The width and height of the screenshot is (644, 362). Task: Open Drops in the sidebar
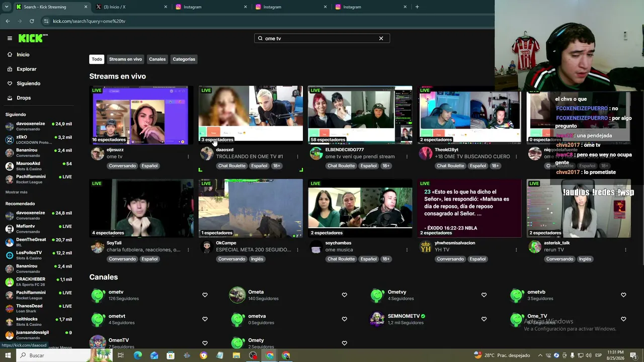tap(24, 98)
